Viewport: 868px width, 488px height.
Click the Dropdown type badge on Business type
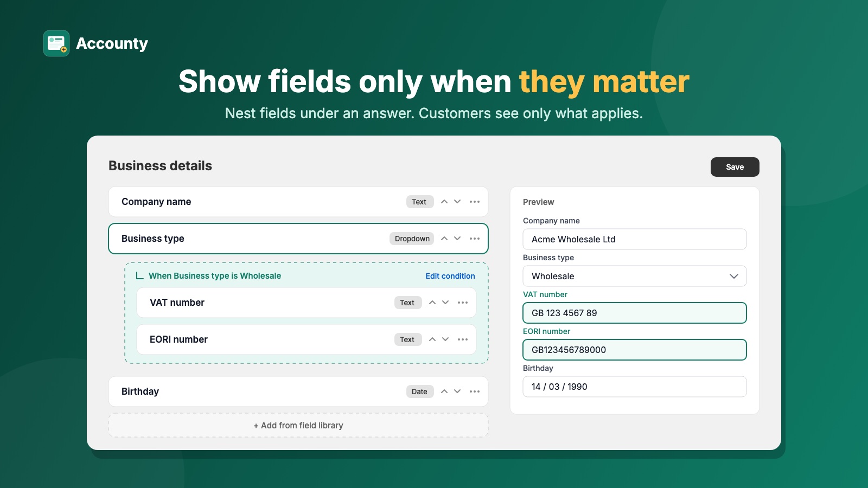tap(412, 239)
